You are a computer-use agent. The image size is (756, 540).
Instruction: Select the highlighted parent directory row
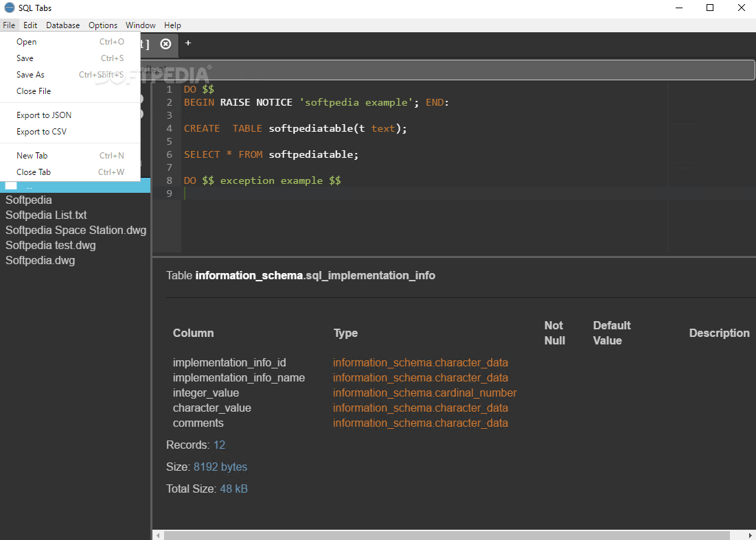tap(76, 186)
